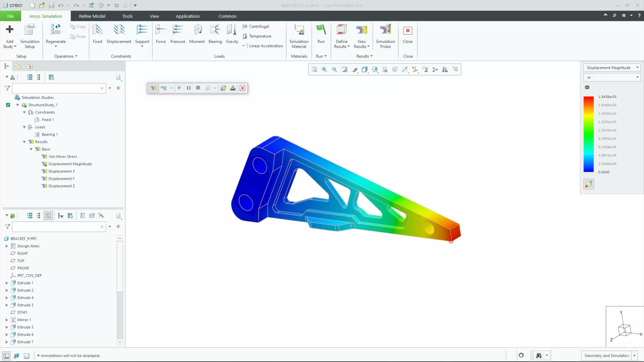The width and height of the screenshot is (644, 362).
Task: Collapse the StructureStudy_1 tree node
Action: click(x=17, y=105)
